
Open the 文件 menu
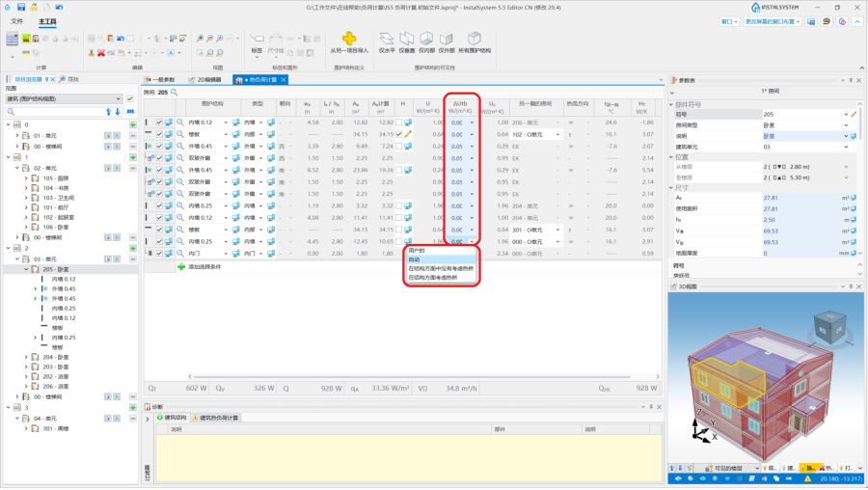tap(16, 20)
